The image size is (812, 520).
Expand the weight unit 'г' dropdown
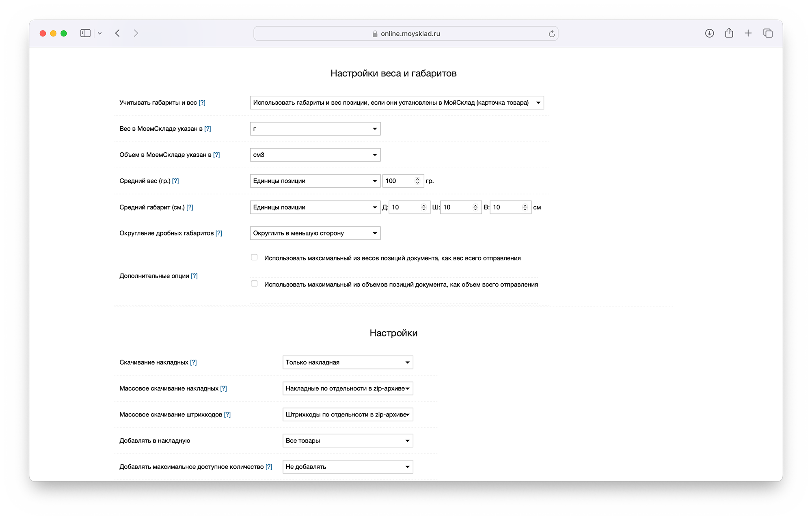pos(315,129)
